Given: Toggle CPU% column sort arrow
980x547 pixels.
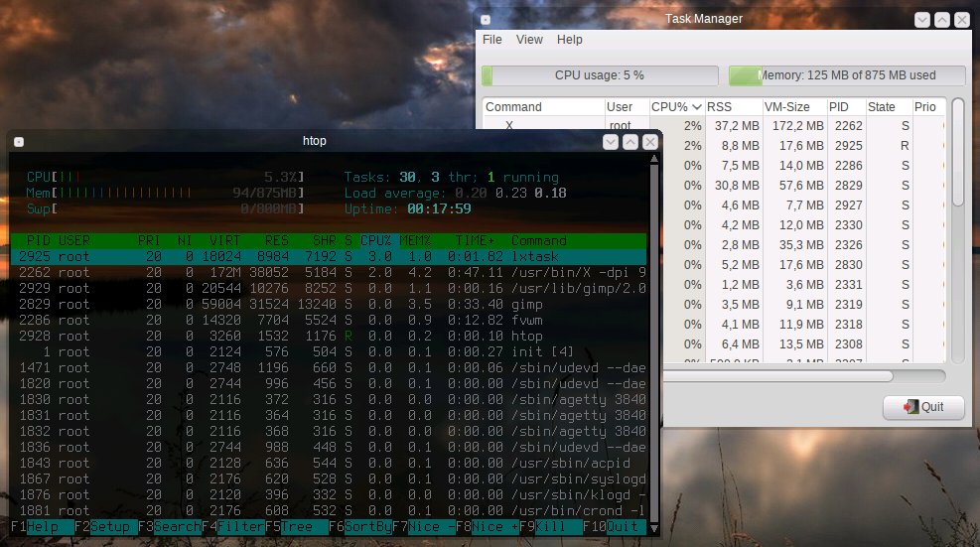Looking at the screenshot, I should tap(697, 107).
